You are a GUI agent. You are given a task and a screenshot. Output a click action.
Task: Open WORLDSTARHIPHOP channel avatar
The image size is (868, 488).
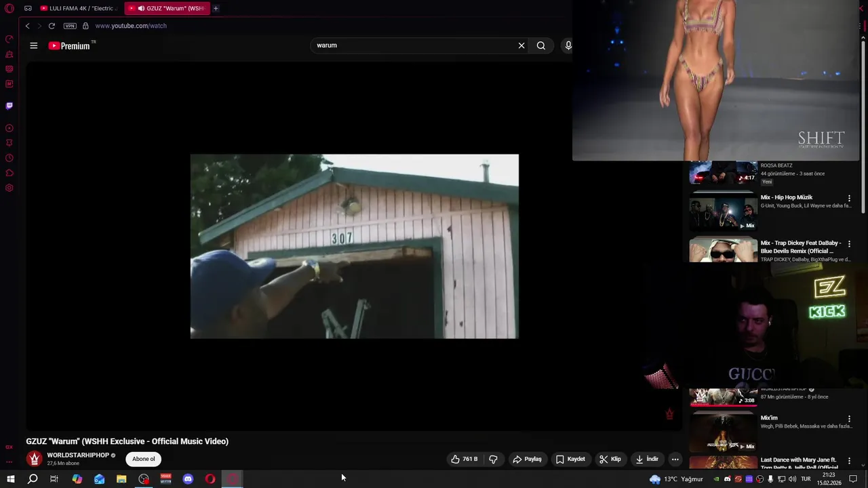(34, 459)
